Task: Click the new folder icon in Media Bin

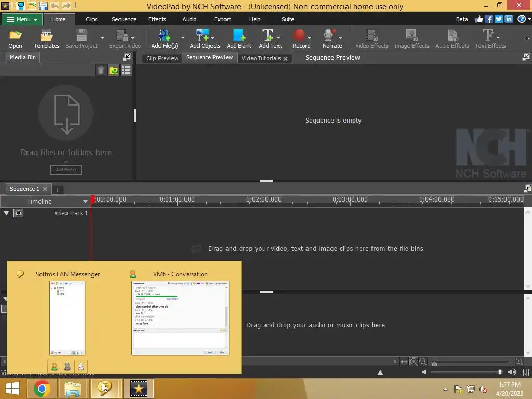Action: (x=114, y=70)
